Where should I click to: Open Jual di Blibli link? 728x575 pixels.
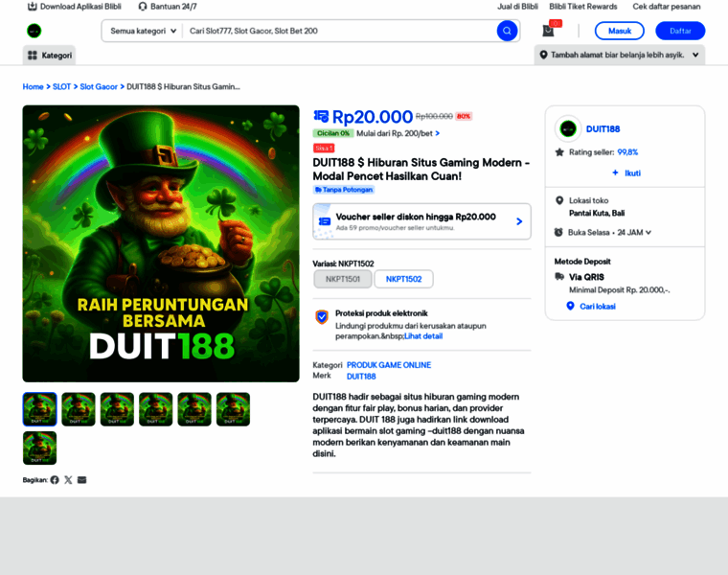[517, 7]
